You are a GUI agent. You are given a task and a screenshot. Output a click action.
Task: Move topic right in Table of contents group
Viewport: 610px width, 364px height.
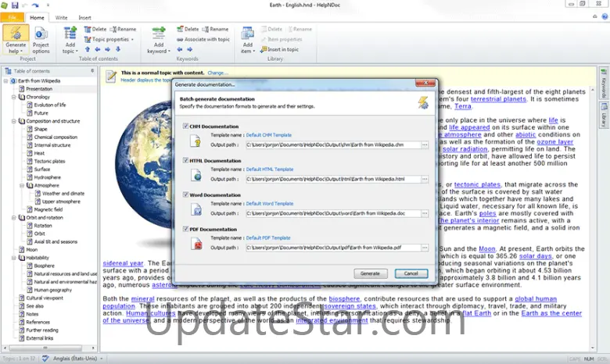(x=107, y=49)
